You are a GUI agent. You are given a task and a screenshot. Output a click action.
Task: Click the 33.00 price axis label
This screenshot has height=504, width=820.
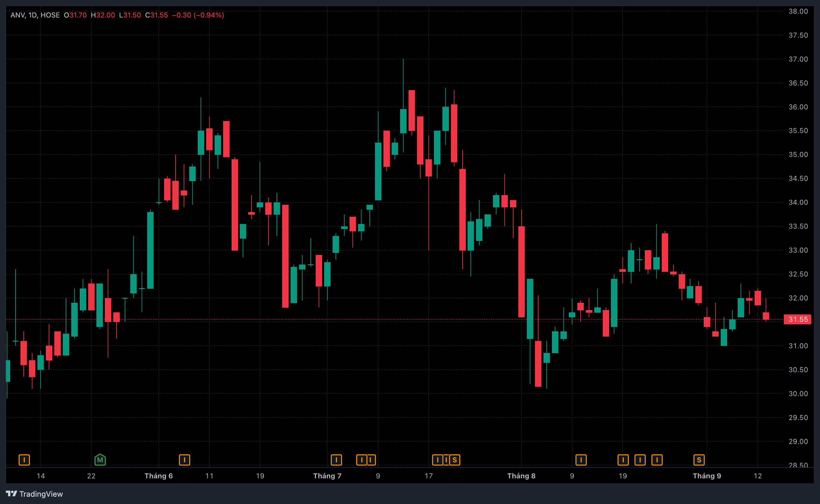pyautogui.click(x=798, y=250)
